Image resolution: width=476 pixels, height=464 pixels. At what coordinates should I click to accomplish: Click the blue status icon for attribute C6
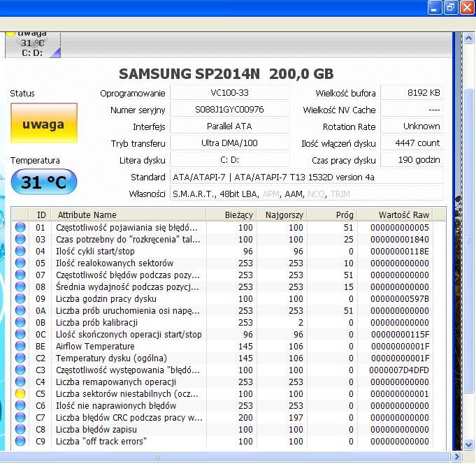[20, 405]
